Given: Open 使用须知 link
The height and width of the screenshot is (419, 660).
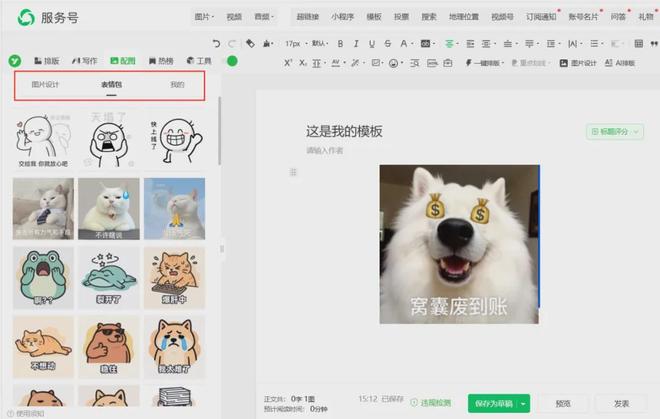Looking at the screenshot, I should pyautogui.click(x=26, y=414).
